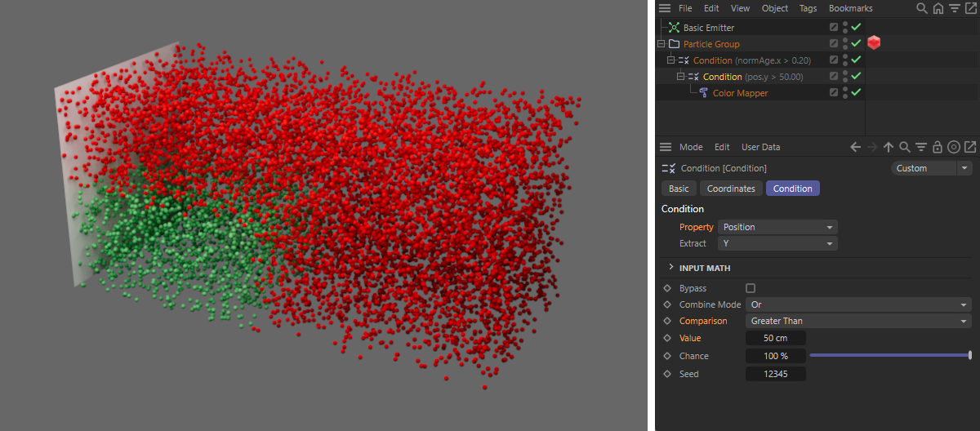Screen dimensions: 980x431
Task: Select the red Redshift tag on Particle Group
Action: pyautogui.click(x=874, y=43)
